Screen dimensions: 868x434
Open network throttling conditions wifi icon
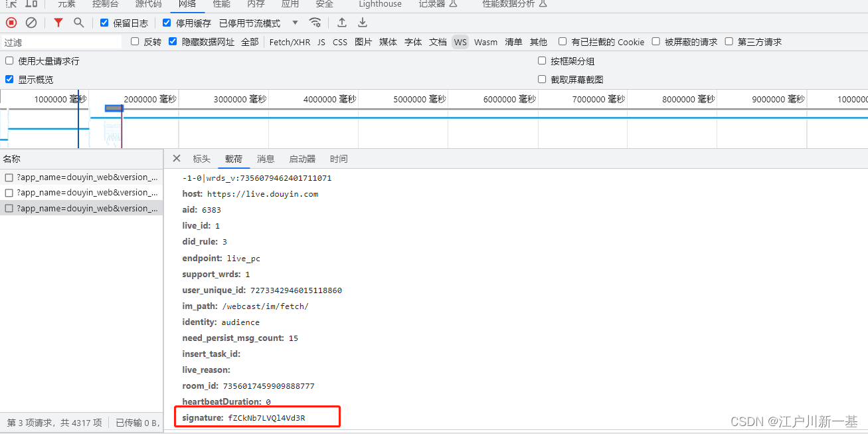pos(315,22)
